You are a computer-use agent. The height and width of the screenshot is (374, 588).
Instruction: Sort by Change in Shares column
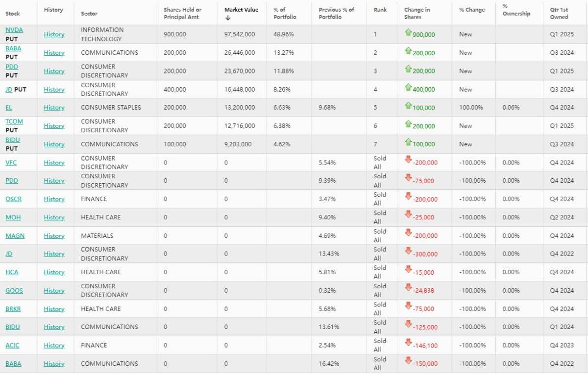pos(417,13)
